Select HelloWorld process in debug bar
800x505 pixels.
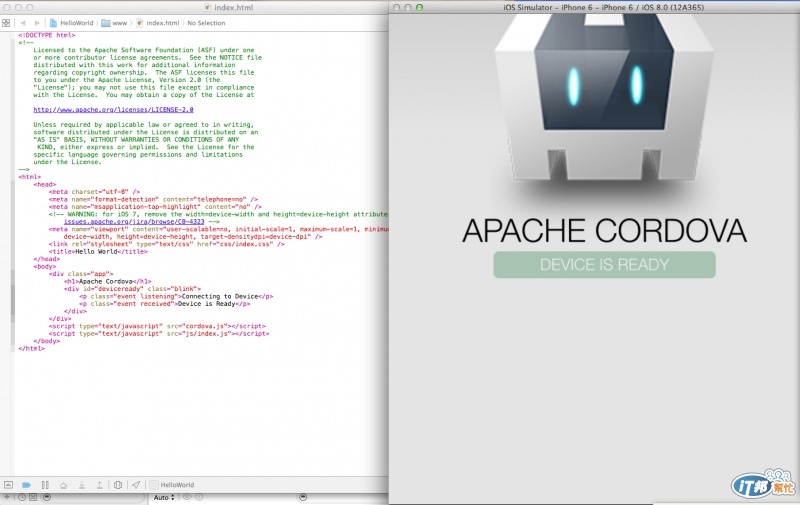172,485
